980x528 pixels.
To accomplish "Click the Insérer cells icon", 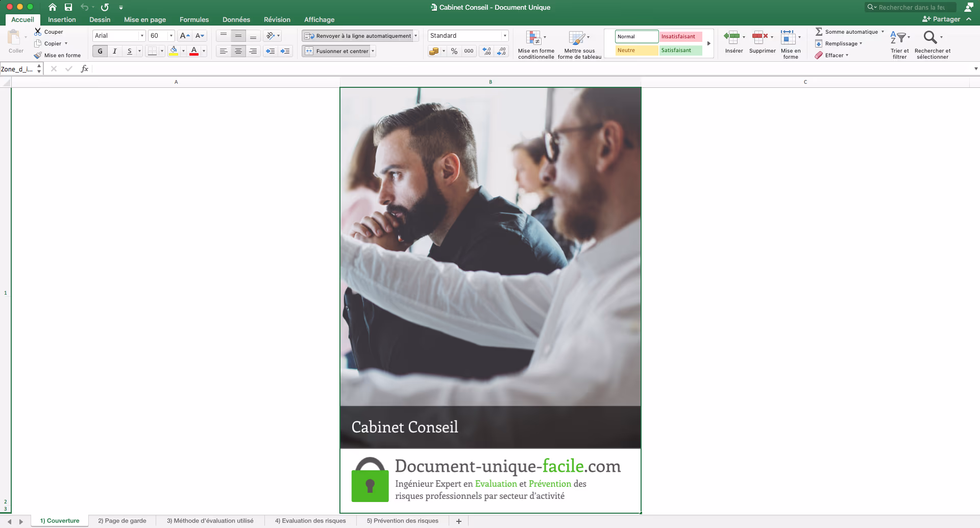I will tap(731, 37).
